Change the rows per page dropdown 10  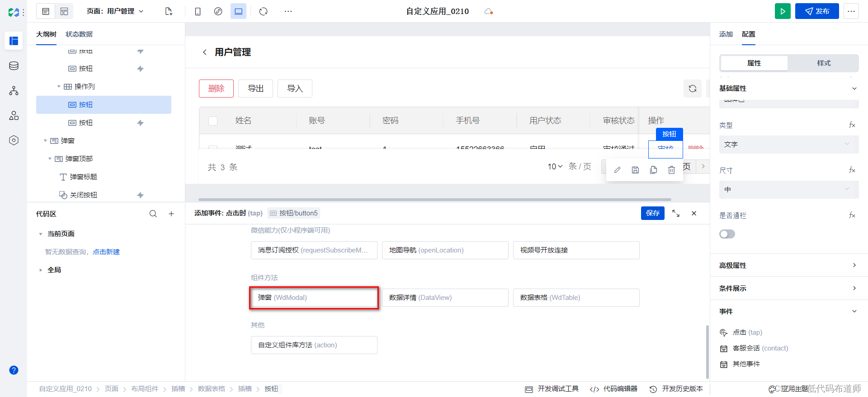[x=555, y=167]
